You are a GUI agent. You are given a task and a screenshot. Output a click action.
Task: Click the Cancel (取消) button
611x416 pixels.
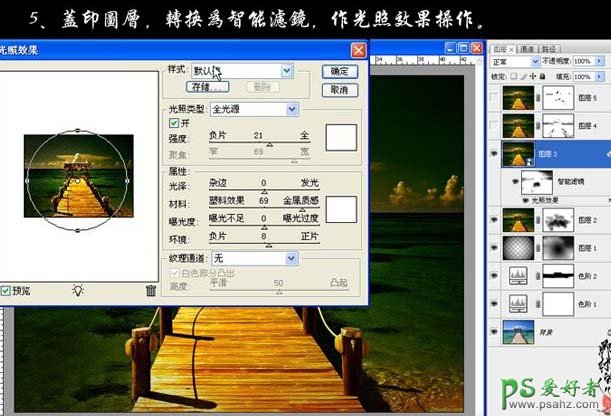(339, 90)
